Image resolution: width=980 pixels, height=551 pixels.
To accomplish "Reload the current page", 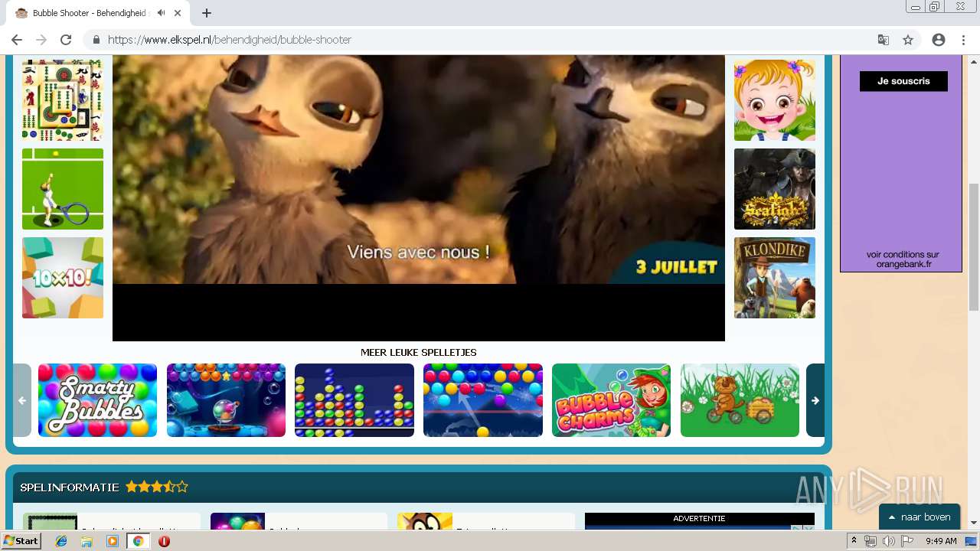I will click(x=66, y=40).
